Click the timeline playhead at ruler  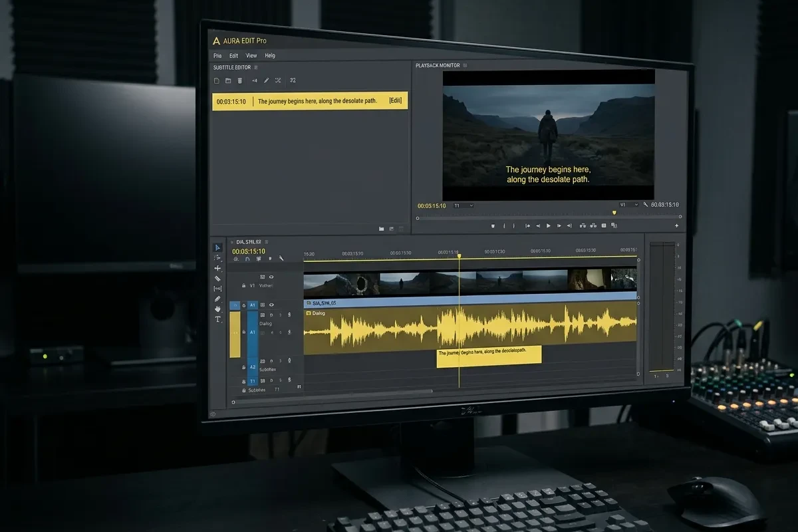[x=459, y=256]
